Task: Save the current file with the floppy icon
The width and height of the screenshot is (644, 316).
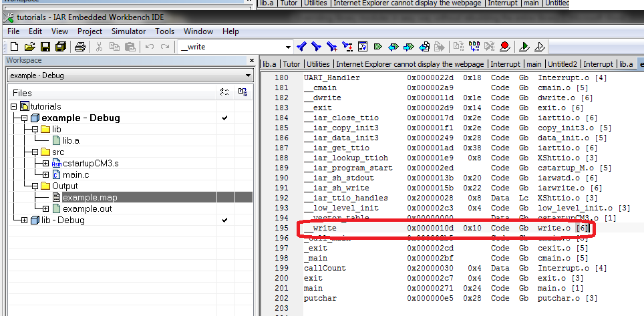Action: [x=45, y=47]
